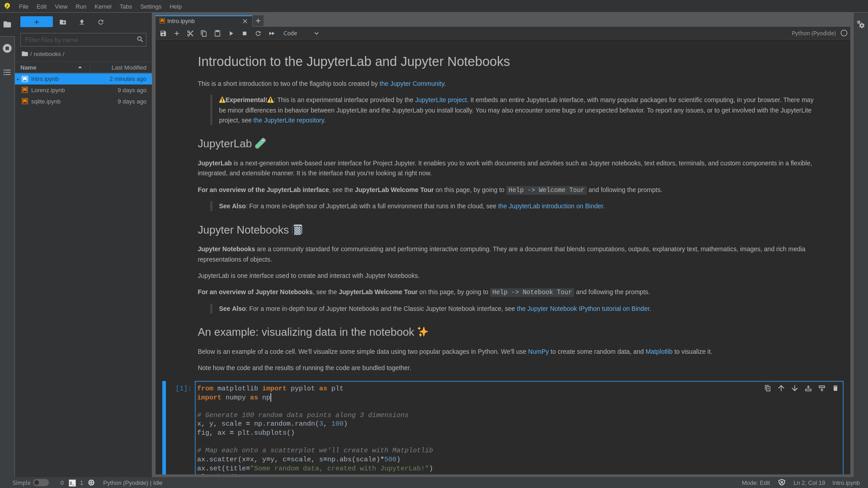Image resolution: width=868 pixels, height=488 pixels.
Task: Toggle Simple mode in the status bar
Action: click(x=40, y=483)
